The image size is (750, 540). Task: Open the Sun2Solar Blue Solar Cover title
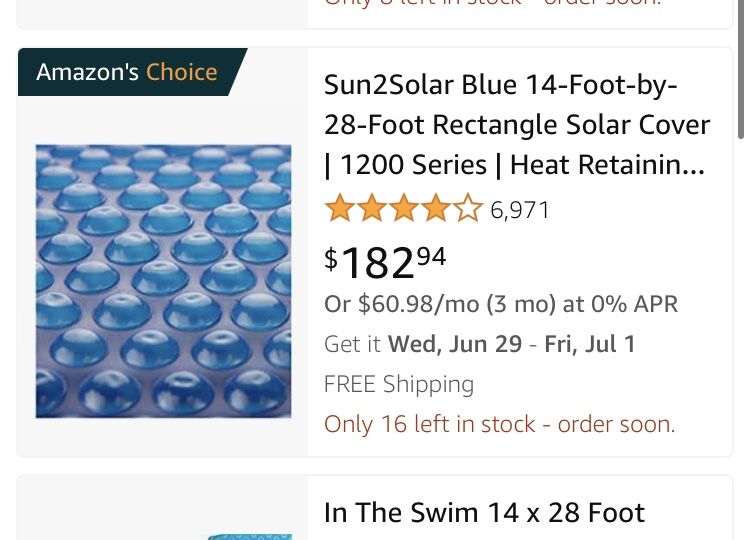coord(516,125)
